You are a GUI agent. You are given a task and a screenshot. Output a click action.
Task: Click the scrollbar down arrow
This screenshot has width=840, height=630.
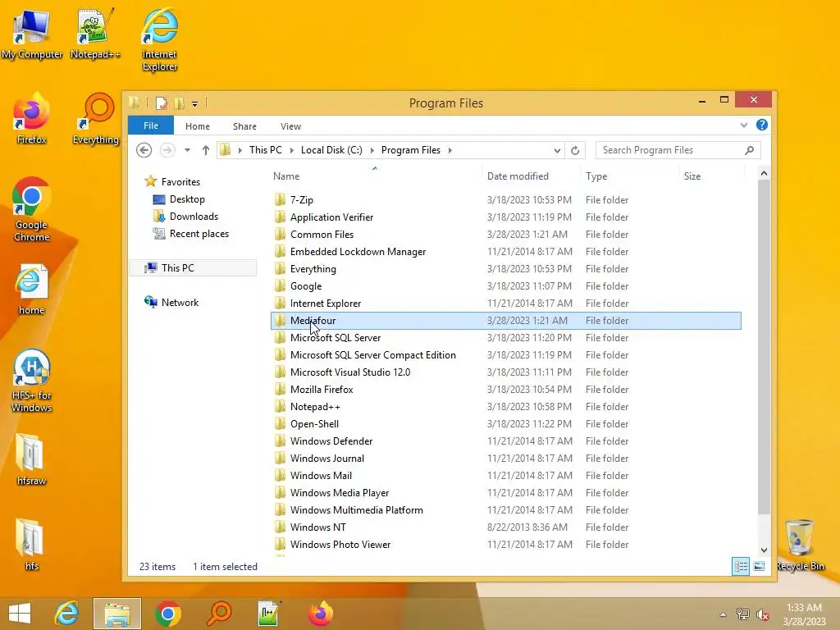(x=764, y=550)
